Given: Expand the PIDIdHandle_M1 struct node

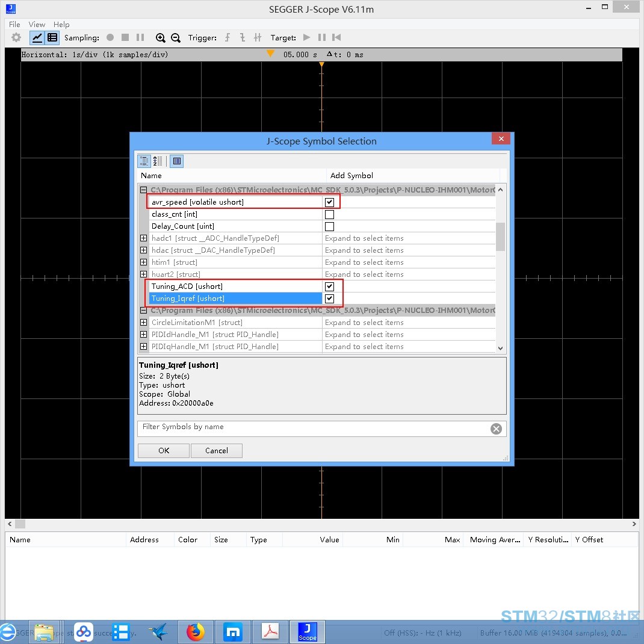Looking at the screenshot, I should point(143,334).
